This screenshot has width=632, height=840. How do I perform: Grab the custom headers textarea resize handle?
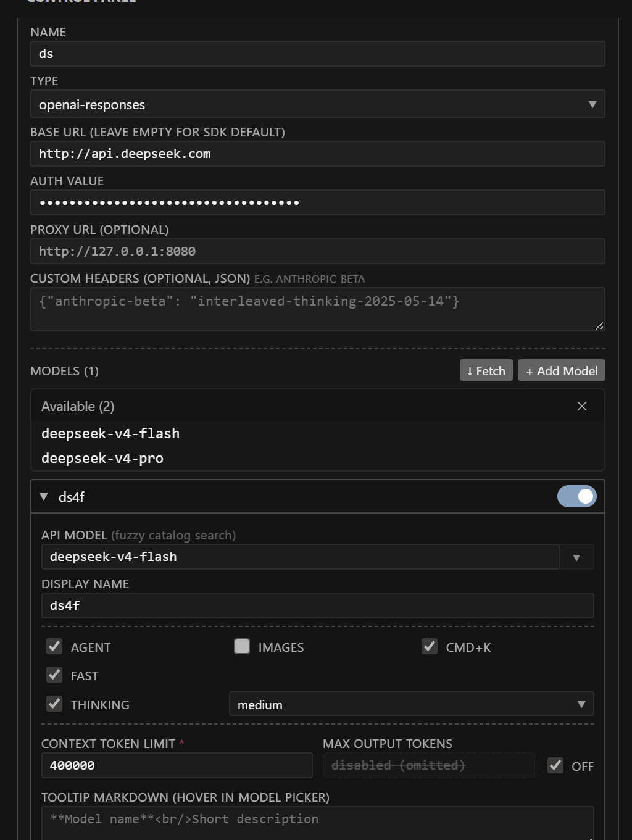(x=599, y=325)
